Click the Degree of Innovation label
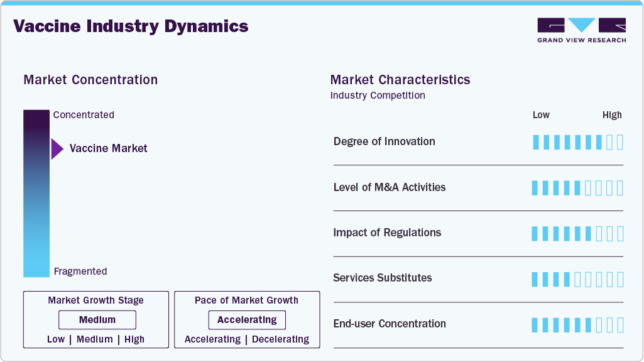The image size is (644, 362). click(x=385, y=141)
